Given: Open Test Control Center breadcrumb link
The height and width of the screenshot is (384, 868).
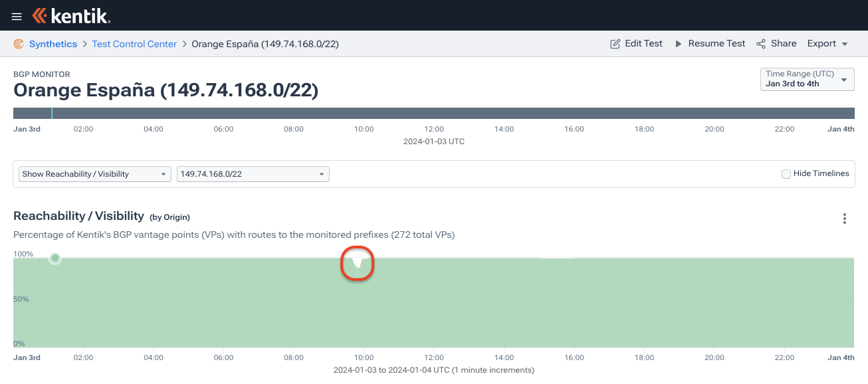Looking at the screenshot, I should (x=134, y=44).
